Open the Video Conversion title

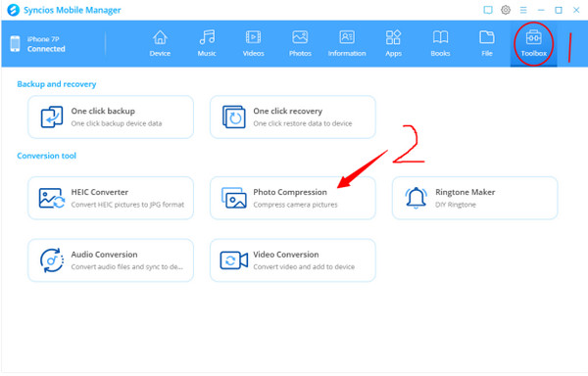(x=286, y=255)
